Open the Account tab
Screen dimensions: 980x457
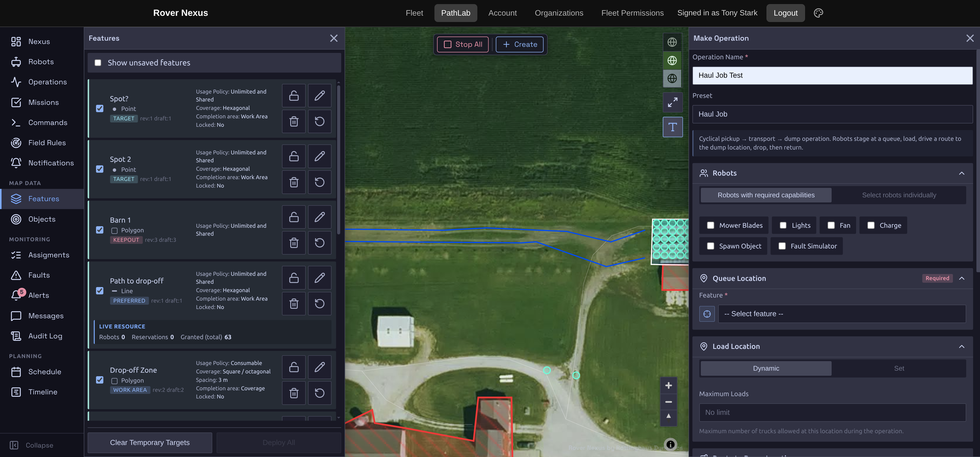[503, 13]
